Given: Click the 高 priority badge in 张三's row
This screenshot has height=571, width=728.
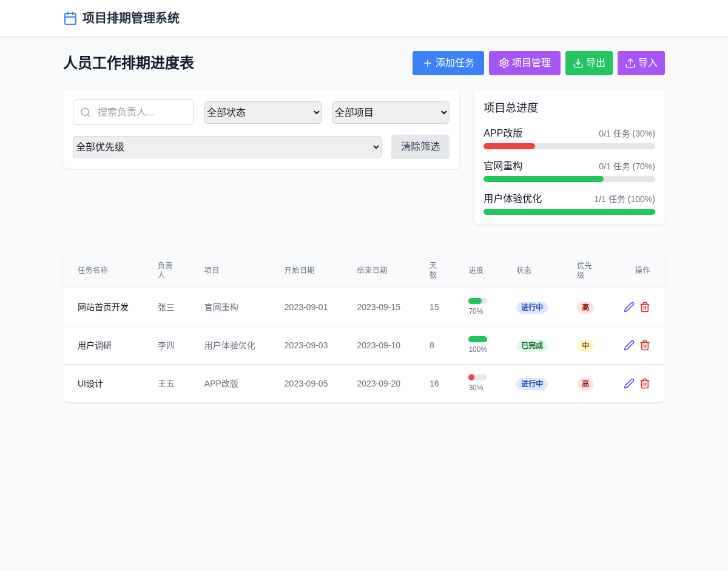Looking at the screenshot, I should click(585, 308).
